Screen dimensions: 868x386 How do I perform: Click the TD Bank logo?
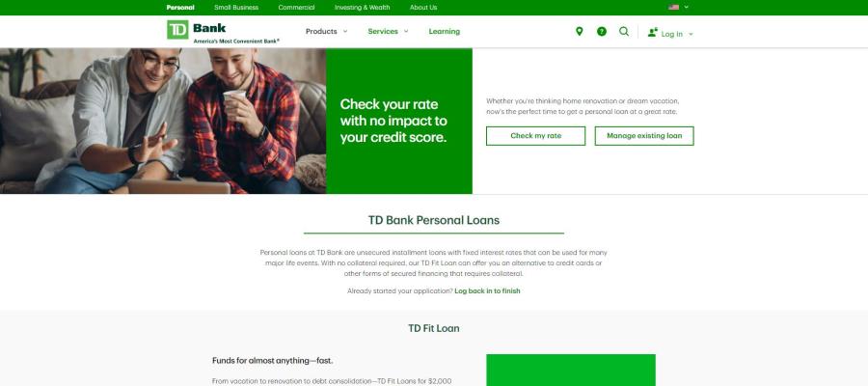point(223,32)
